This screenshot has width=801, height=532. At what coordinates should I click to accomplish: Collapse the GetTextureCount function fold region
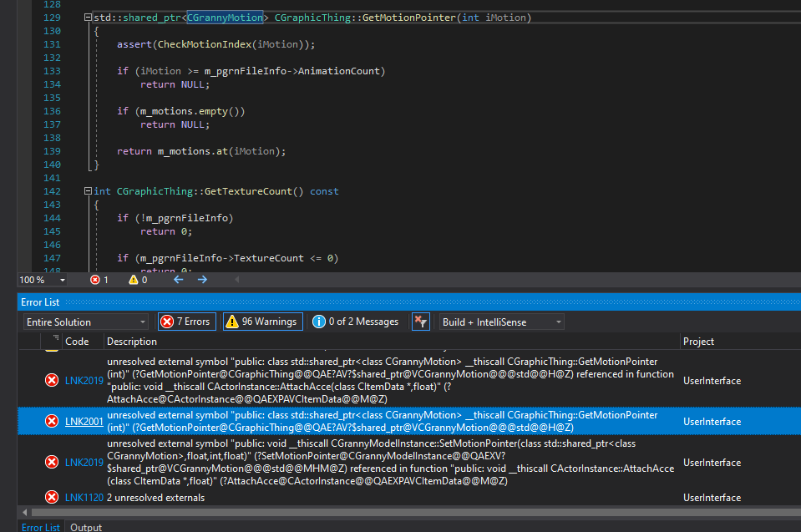(86, 191)
